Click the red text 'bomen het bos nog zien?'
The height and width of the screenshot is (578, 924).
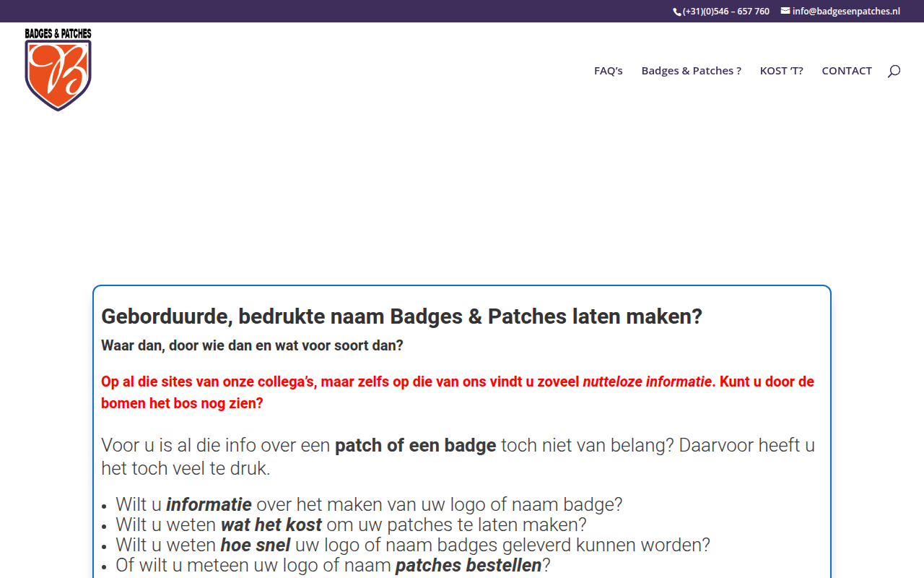(x=182, y=403)
